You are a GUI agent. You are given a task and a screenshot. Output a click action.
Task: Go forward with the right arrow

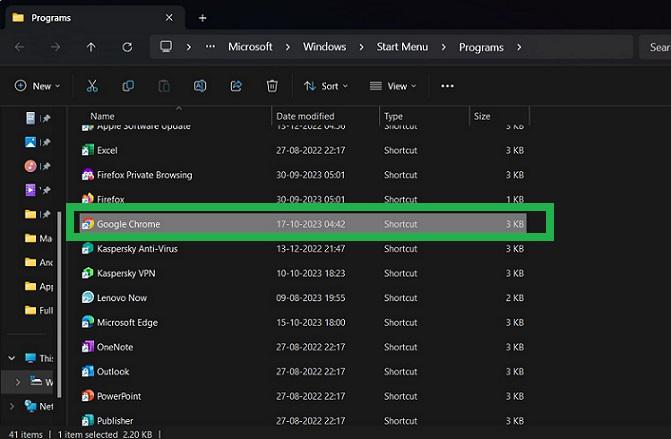pyautogui.click(x=55, y=47)
